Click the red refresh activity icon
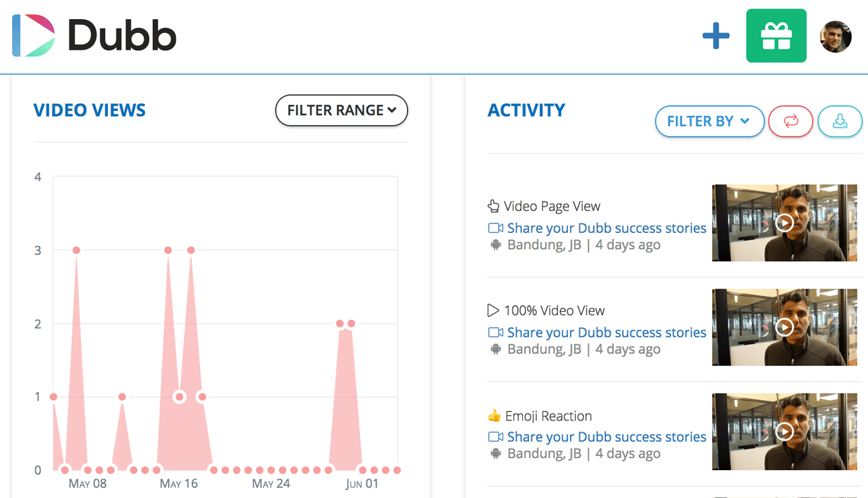Image resolution: width=868 pixels, height=498 pixels. pos(790,121)
